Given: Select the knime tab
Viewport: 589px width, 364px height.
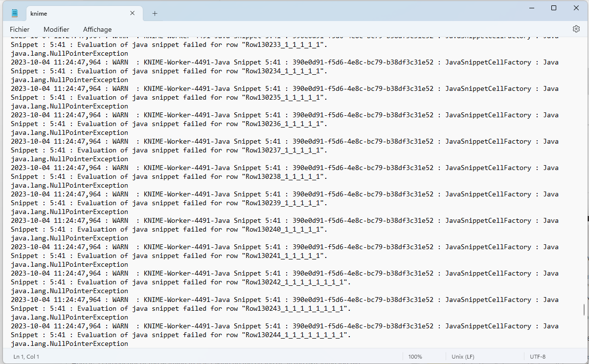Looking at the screenshot, I should pos(83,13).
